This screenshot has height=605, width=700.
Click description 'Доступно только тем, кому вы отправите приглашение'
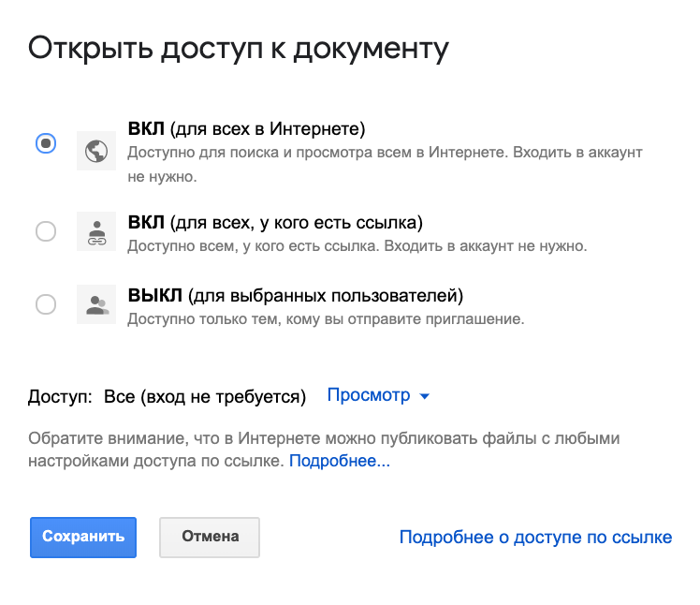[326, 319]
